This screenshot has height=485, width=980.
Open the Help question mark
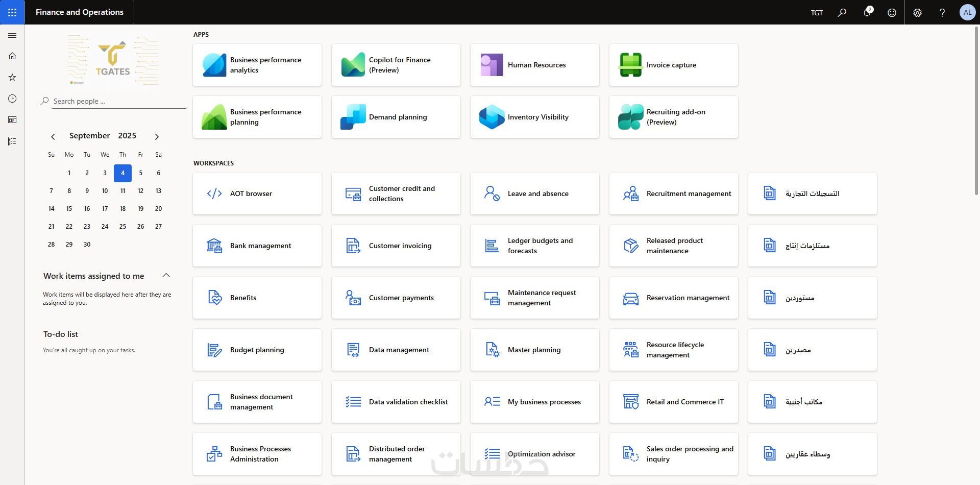click(942, 12)
